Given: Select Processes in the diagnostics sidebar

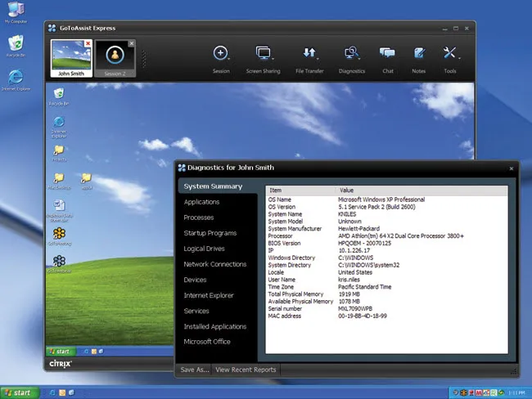Looking at the screenshot, I should click(x=199, y=217).
